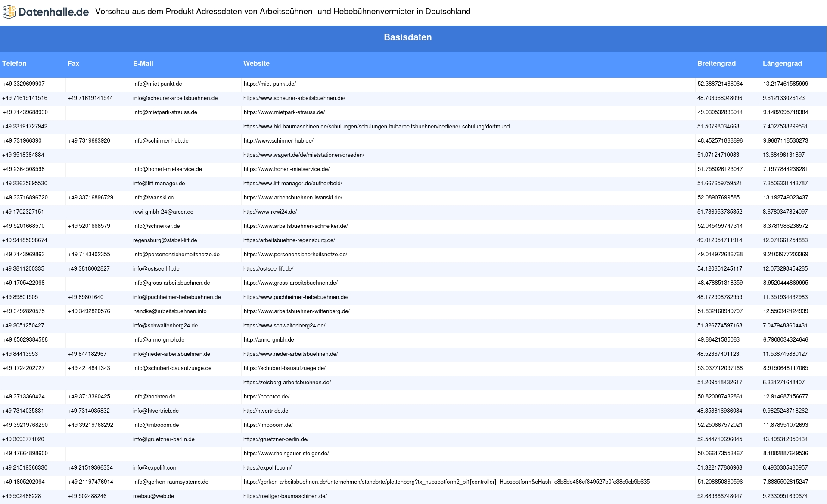Image resolution: width=827 pixels, height=504 pixels.
Task: Click the Längengrad column header
Action: (782, 63)
